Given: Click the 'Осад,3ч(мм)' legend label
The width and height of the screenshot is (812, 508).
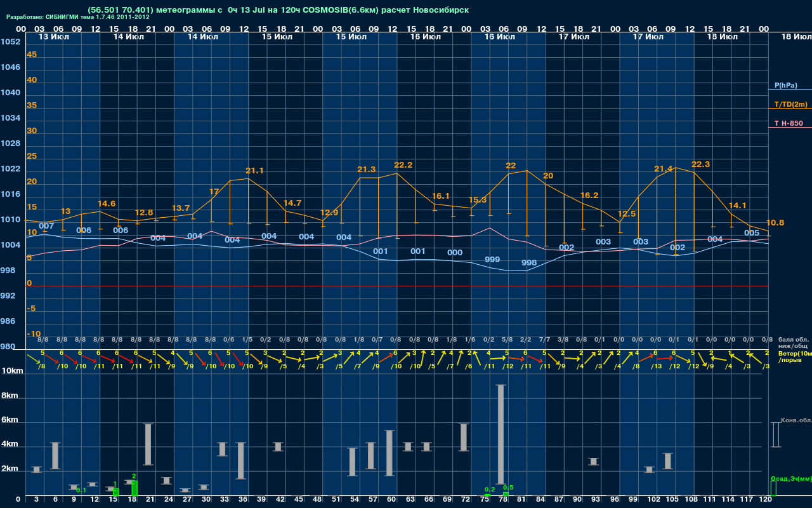Looking at the screenshot, I should (790, 478).
